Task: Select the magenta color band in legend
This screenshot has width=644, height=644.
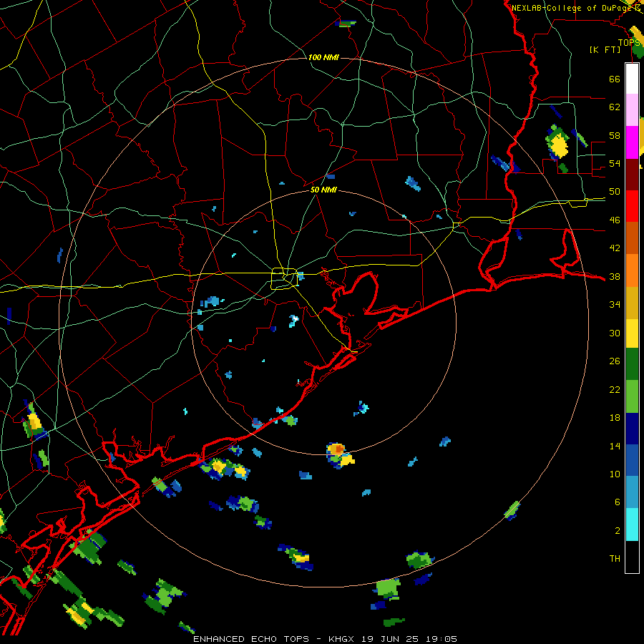Action: pyautogui.click(x=632, y=142)
